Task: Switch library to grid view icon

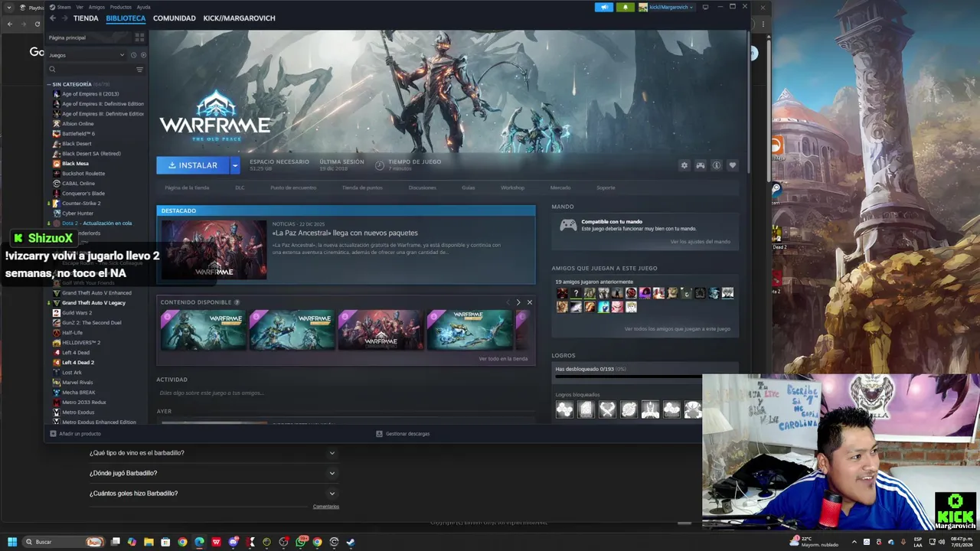Action: coord(139,37)
